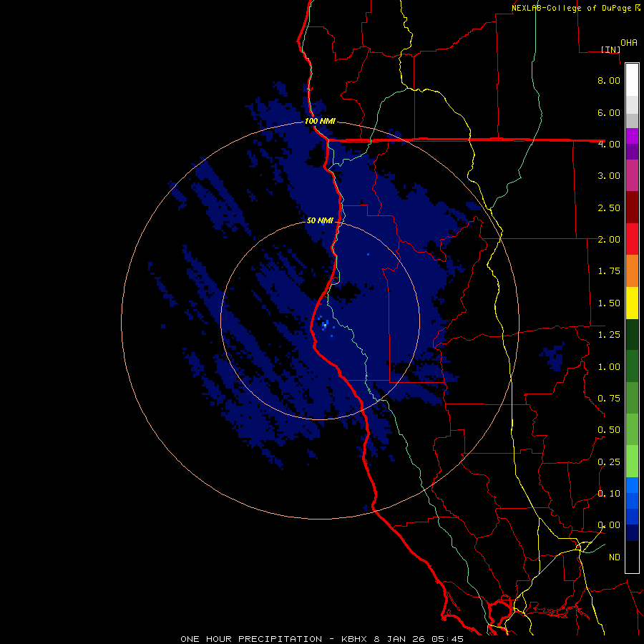Click the bright blue swatch at 0.10

[x=632, y=485]
